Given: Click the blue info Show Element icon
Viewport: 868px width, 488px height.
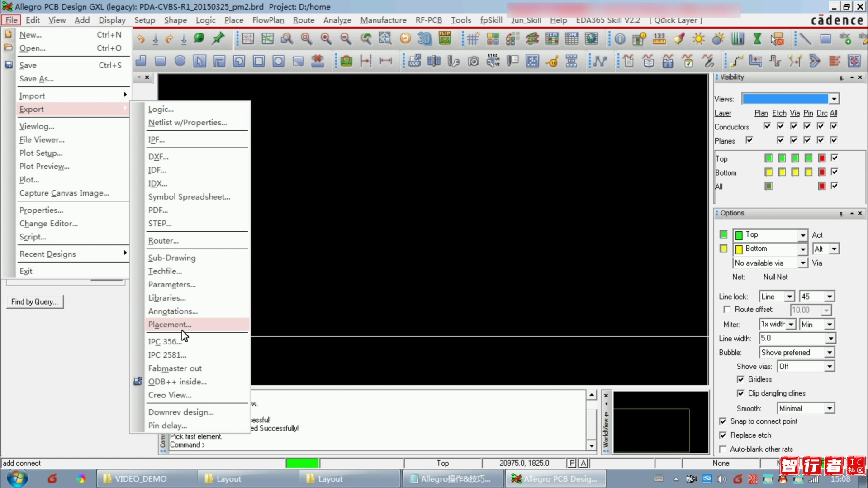Looking at the screenshot, I should (x=620, y=39).
